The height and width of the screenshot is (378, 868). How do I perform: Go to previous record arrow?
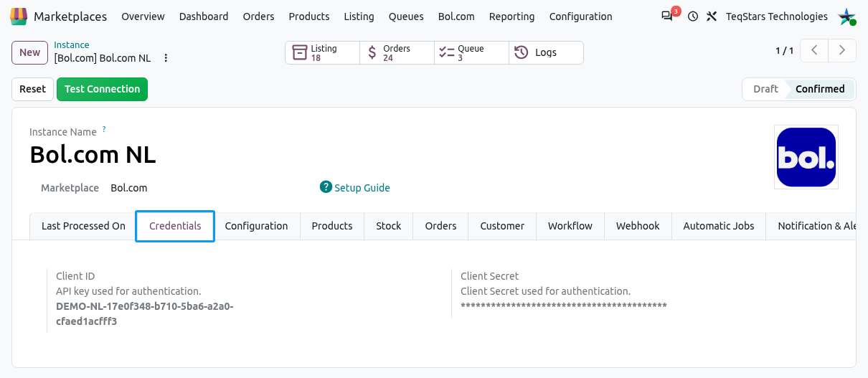(814, 50)
